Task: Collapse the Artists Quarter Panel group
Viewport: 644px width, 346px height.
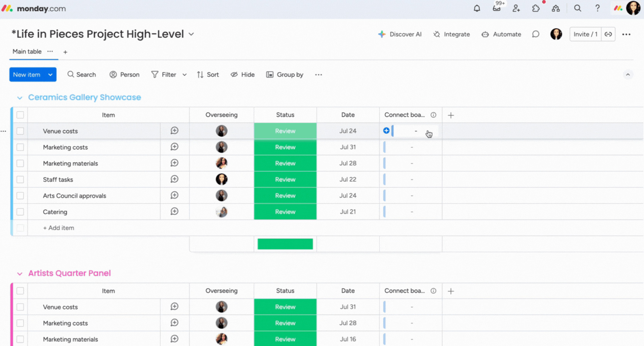Action: pyautogui.click(x=20, y=274)
